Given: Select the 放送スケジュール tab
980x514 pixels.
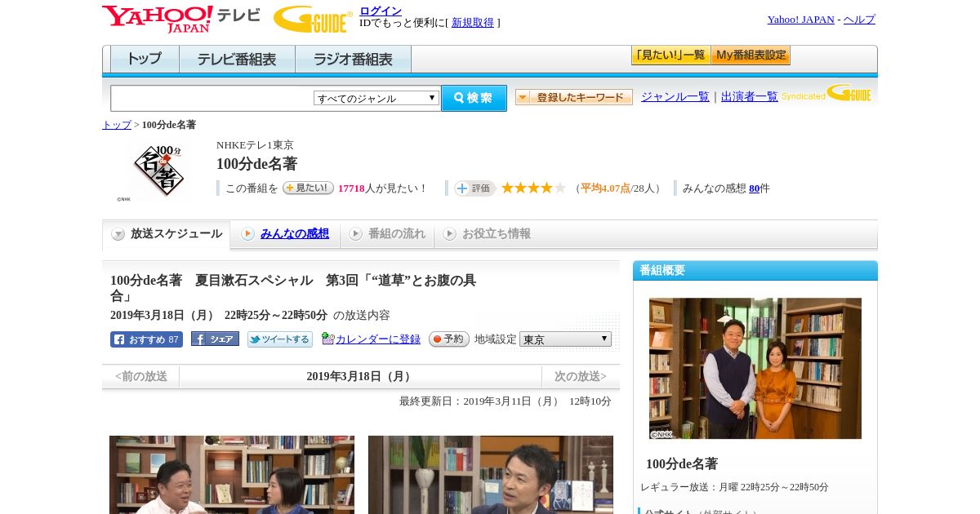Looking at the screenshot, I should click(166, 234).
